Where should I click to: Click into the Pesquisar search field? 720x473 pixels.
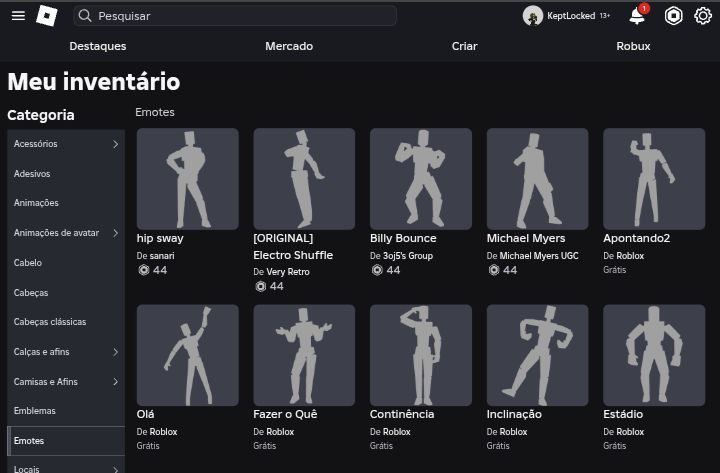point(240,16)
